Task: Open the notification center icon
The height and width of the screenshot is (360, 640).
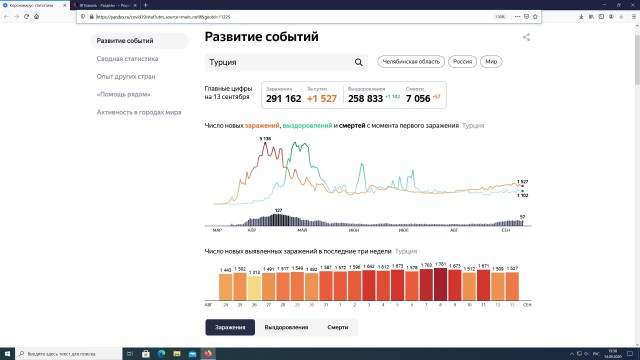Action: click(630, 353)
